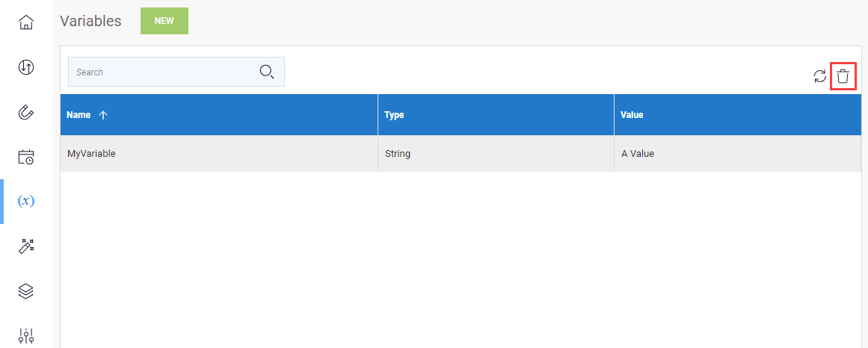Click the String type cell

(x=398, y=154)
